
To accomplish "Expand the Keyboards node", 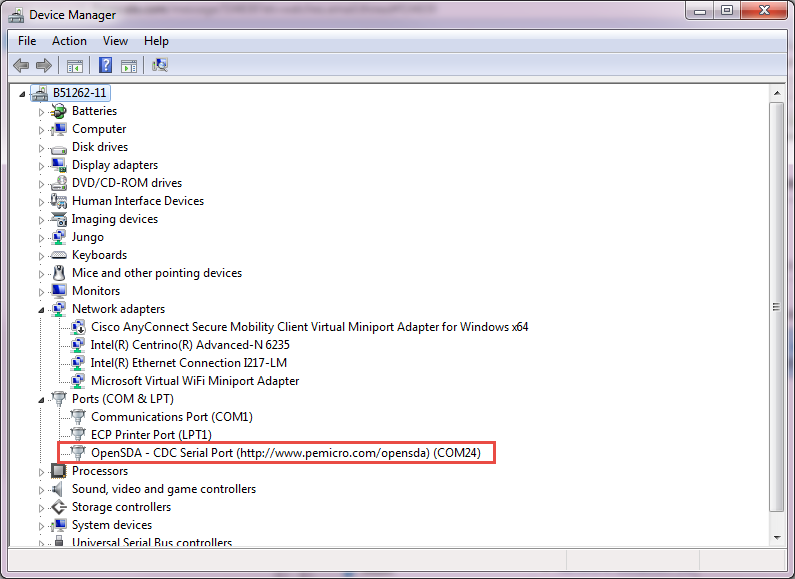I will 41,256.
